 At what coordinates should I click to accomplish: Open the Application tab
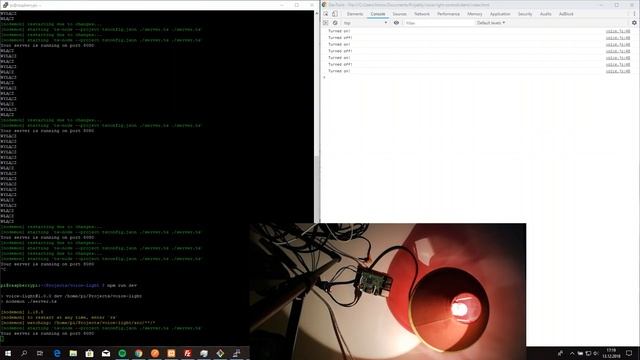(500, 14)
